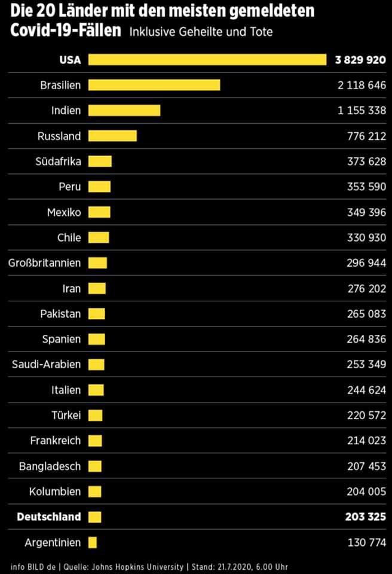Click the chart headline about Covid-19-Fällen
Screen dimensions: 392x574
click(x=161, y=20)
